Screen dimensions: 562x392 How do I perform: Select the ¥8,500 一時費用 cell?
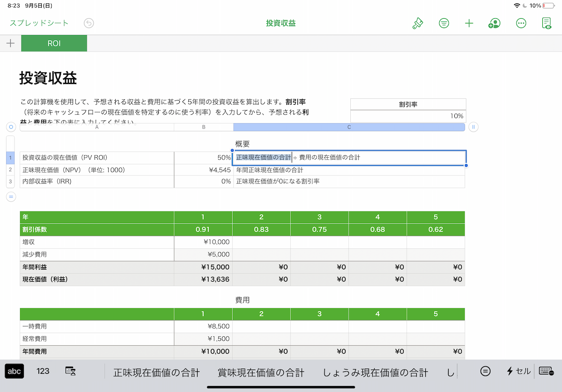pos(203,326)
